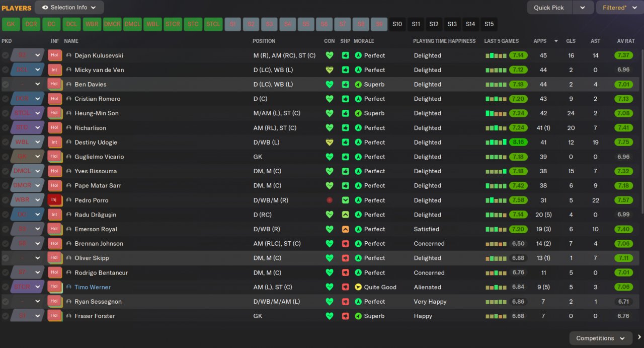
Task: Click Cristian Romero's Perfect morale icon
Action: tap(358, 99)
